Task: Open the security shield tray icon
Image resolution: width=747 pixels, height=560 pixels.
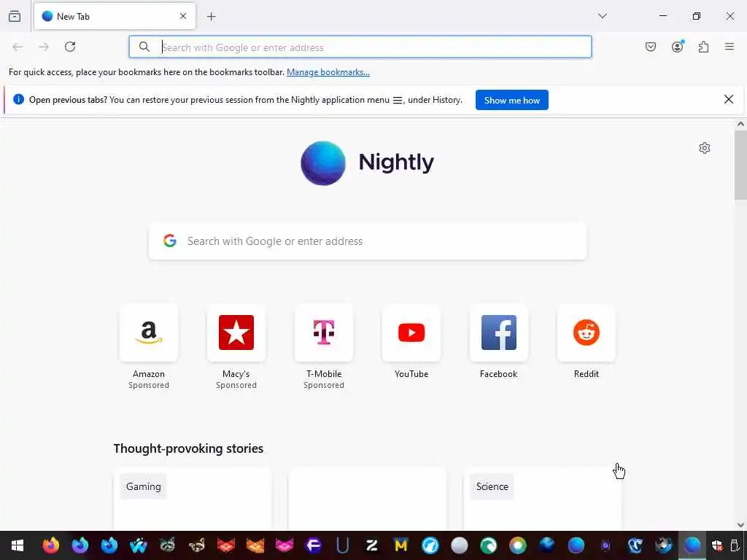Action: coord(717,545)
